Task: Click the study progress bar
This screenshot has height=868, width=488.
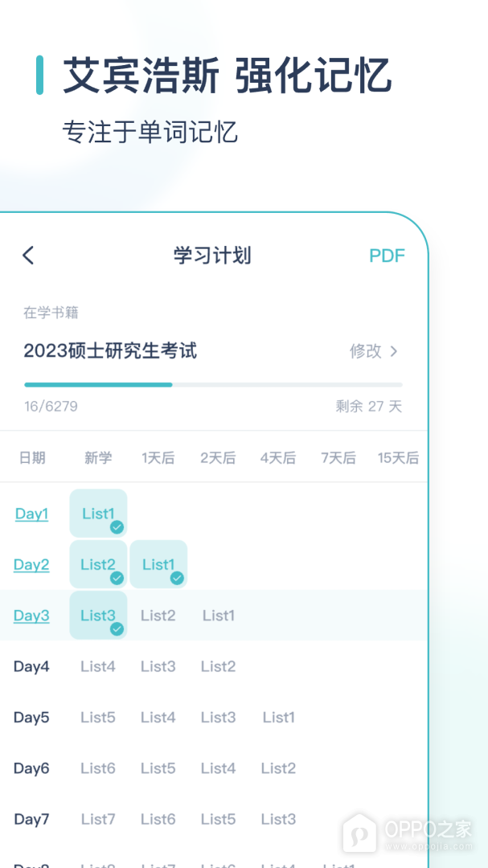Action: pos(213,385)
